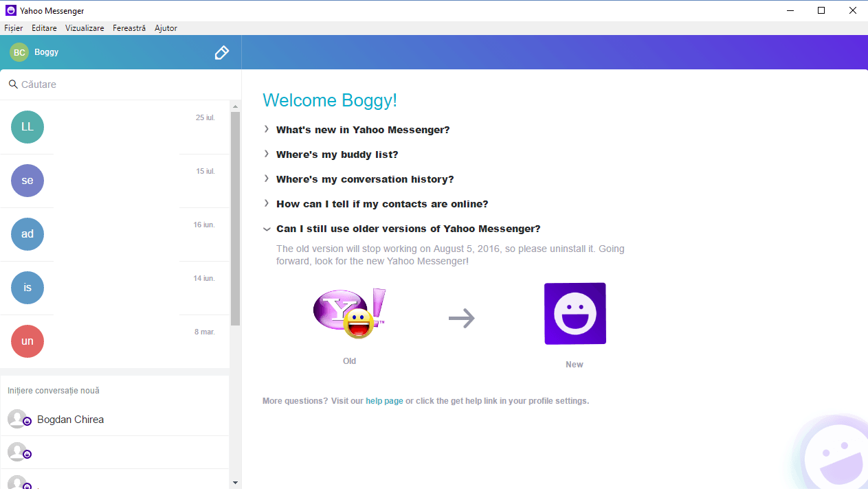Click the conversation list scrollbar thumb
The width and height of the screenshot is (868, 491).
tap(235, 218)
